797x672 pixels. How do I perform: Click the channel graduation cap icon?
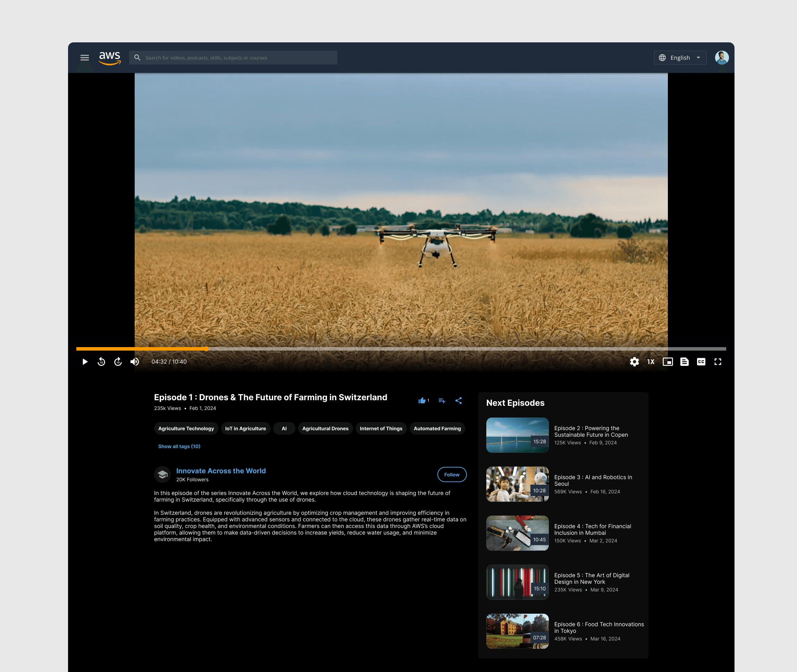(x=162, y=474)
